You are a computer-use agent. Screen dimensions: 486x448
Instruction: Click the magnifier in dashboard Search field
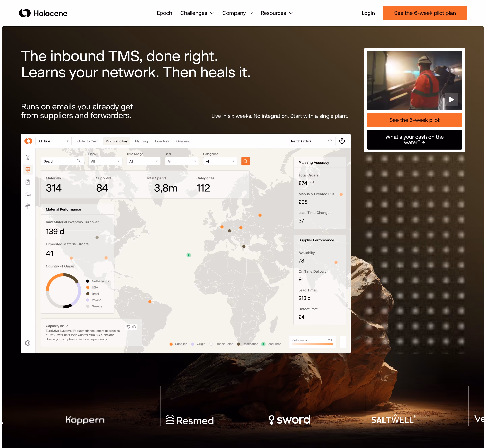click(x=78, y=161)
